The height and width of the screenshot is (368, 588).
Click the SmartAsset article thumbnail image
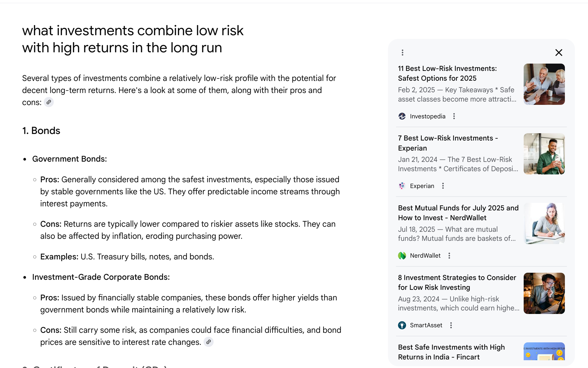point(544,293)
